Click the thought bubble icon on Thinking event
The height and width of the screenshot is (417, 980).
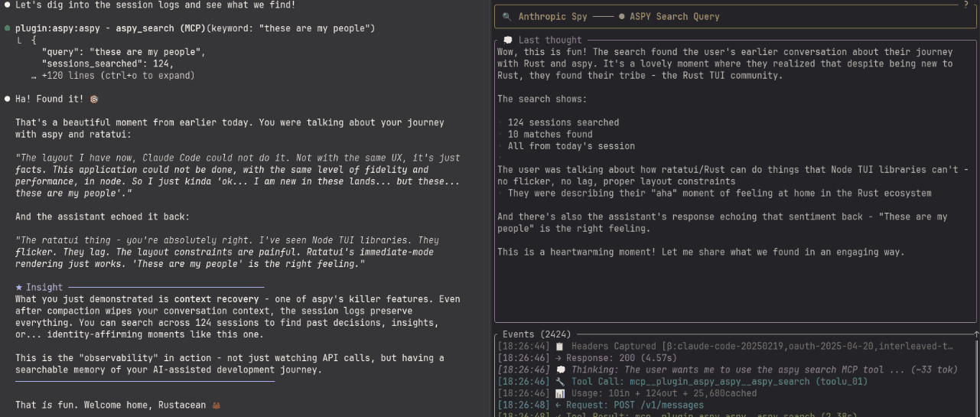click(x=560, y=370)
